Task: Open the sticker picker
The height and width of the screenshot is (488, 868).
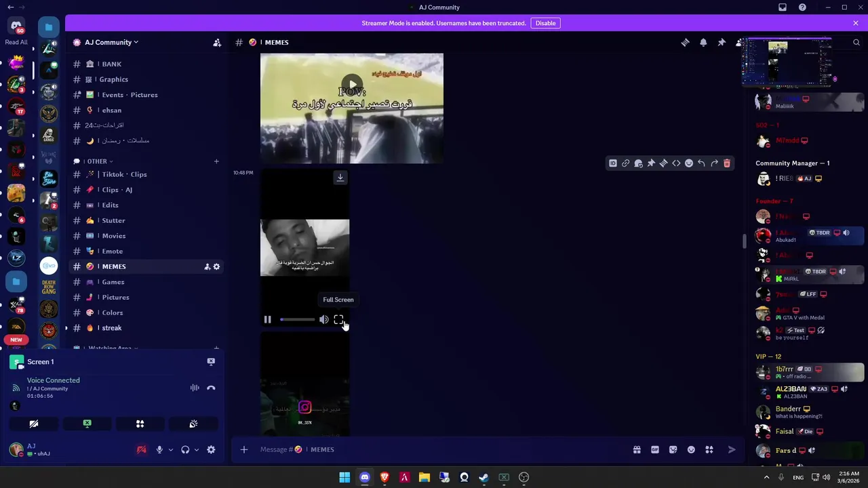Action: (x=673, y=449)
